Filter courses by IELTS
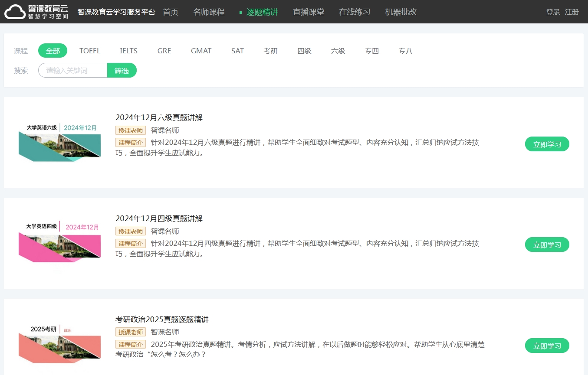This screenshot has height=375, width=588. pyautogui.click(x=128, y=51)
